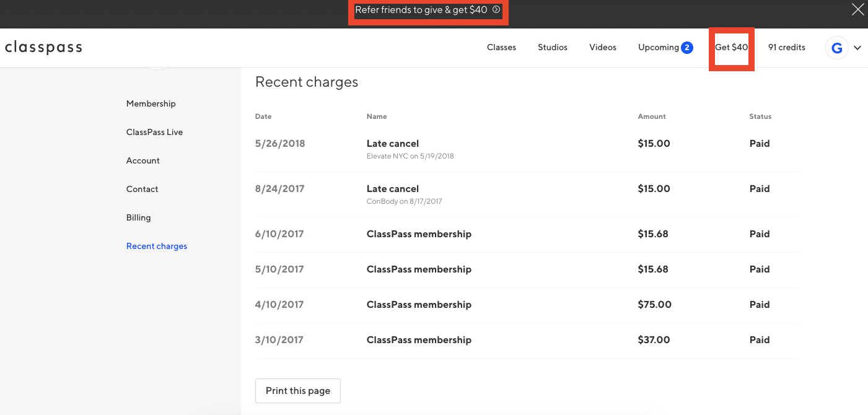Click Paid status for 3/10/2017 charge

tap(760, 340)
